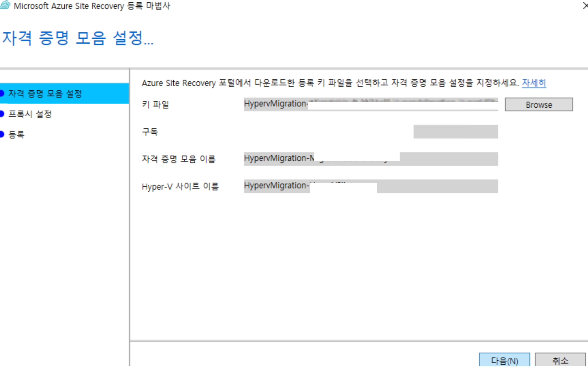588x367 pixels.
Task: Select the 등록 step in sidebar
Action: click(16, 134)
